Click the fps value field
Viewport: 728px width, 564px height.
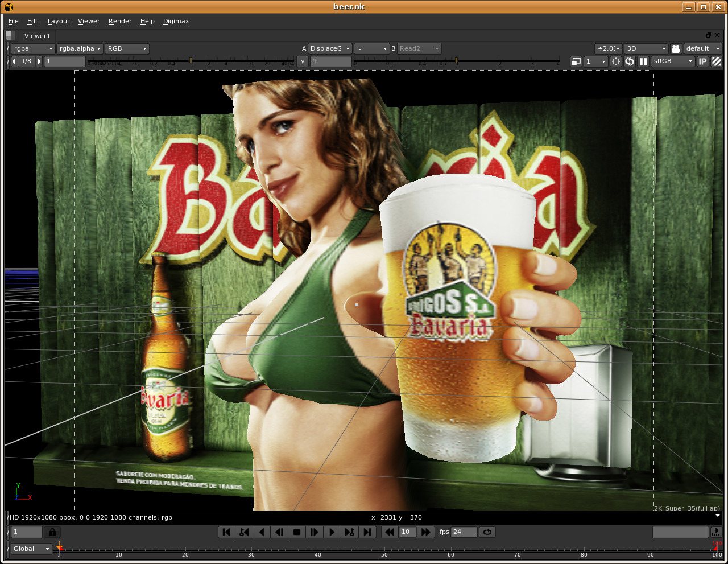point(464,532)
